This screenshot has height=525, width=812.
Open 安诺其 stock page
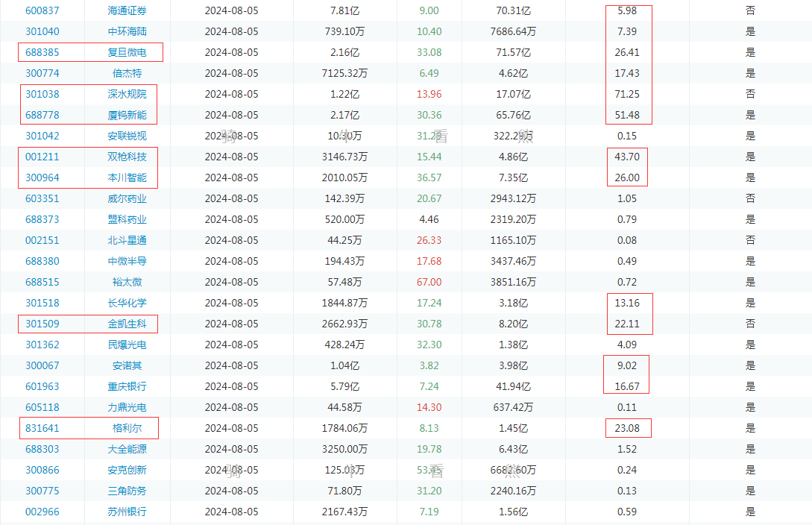pyautogui.click(x=127, y=365)
